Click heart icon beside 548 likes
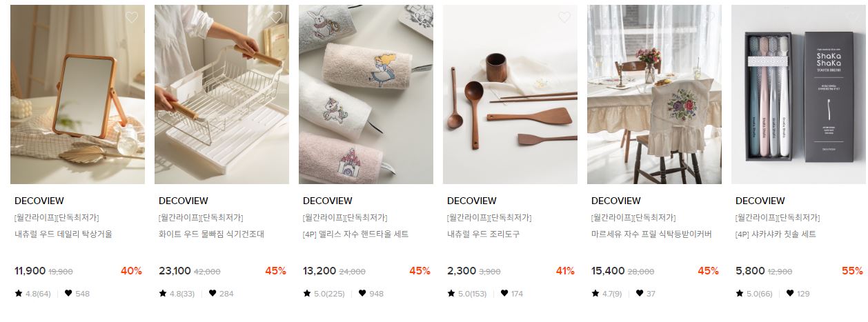The width and height of the screenshot is (868, 322). [68, 293]
